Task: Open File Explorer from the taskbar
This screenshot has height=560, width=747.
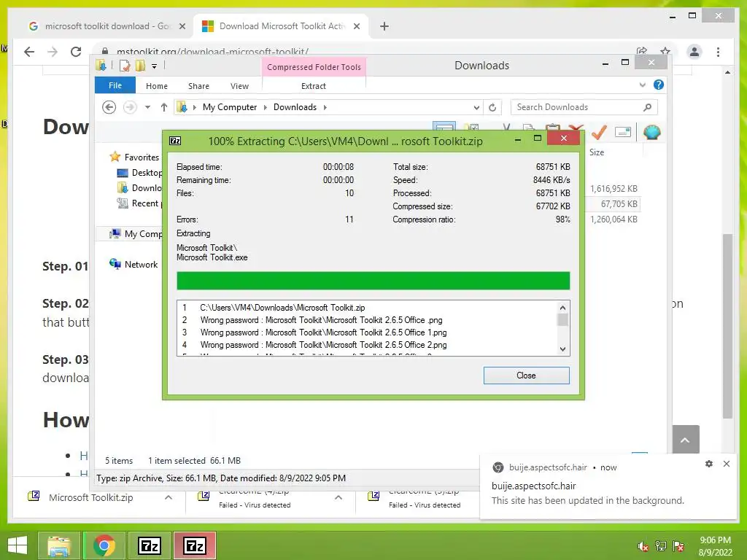Action: pos(59,545)
